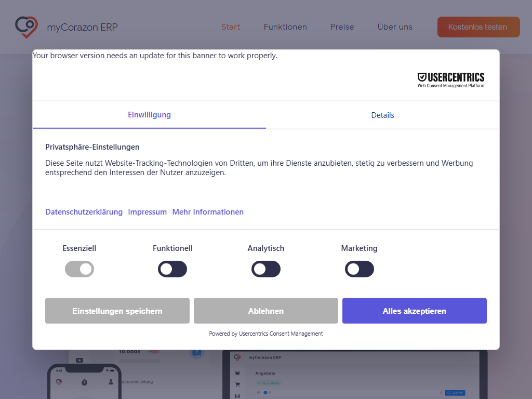Click the myCorazon heart logo icon

click(26, 27)
